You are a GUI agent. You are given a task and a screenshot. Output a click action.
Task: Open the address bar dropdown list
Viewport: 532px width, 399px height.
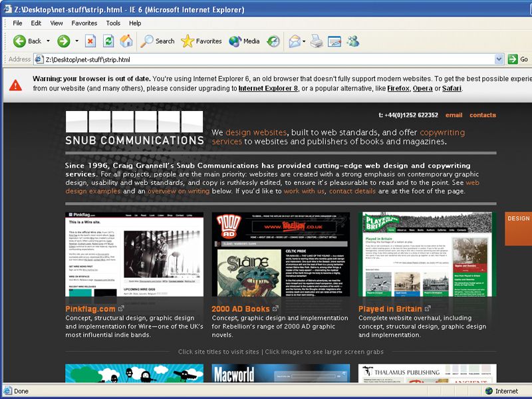(x=499, y=59)
